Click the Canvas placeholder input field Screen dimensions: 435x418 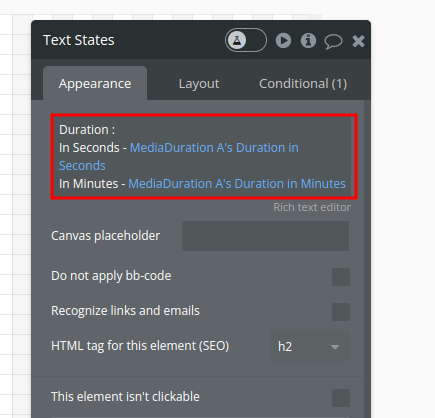coord(265,236)
